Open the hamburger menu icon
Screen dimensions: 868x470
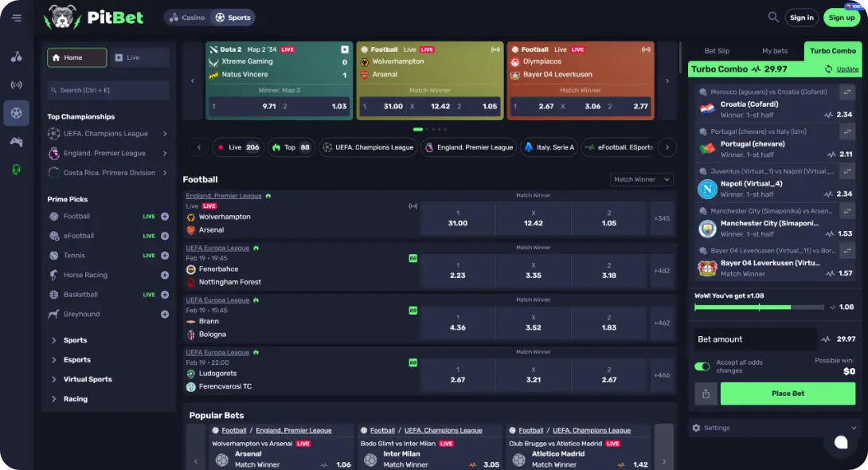pos(17,18)
